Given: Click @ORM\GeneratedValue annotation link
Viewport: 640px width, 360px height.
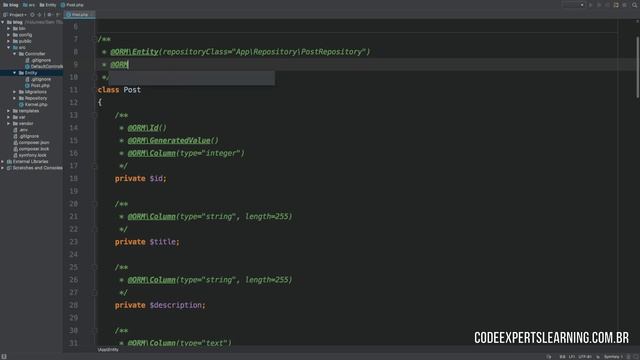Looking at the screenshot, I should pyautogui.click(x=169, y=140).
